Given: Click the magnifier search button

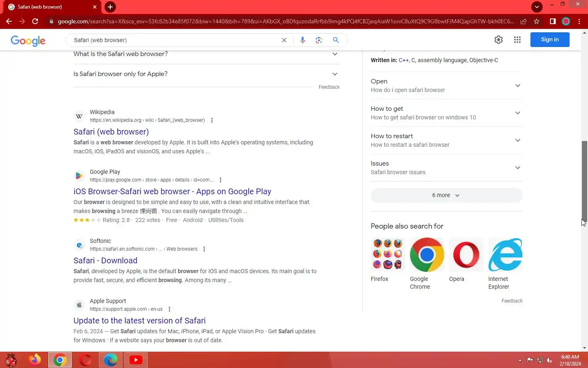Looking at the screenshot, I should [336, 40].
